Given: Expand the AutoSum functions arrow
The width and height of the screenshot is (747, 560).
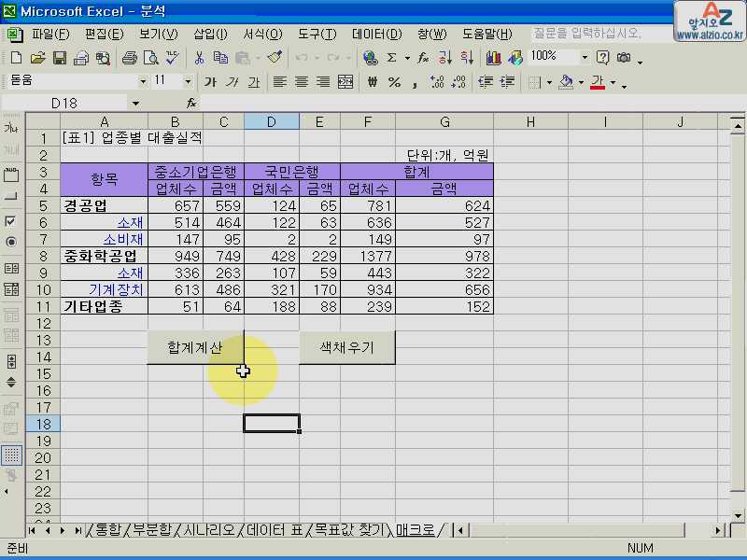Looking at the screenshot, I should point(407,58).
